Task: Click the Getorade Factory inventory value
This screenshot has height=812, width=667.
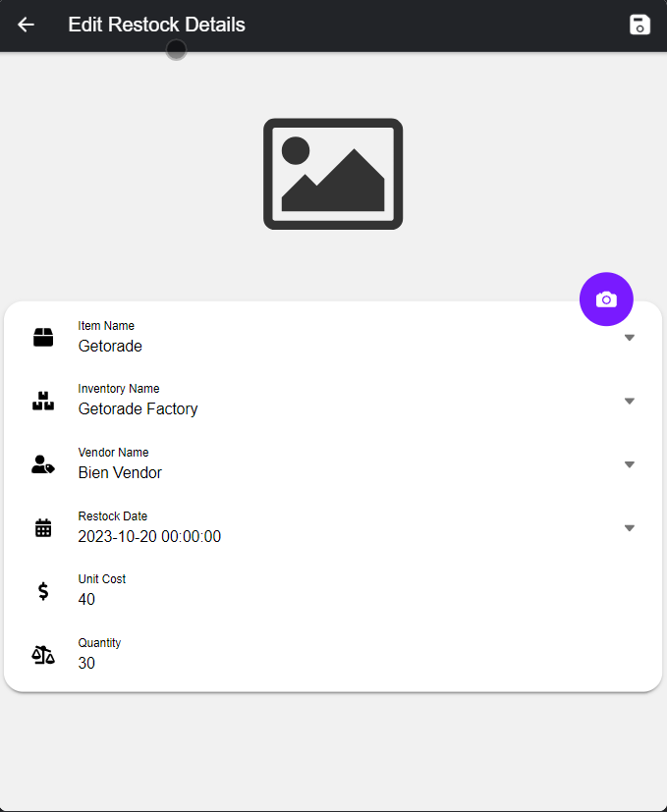Action: 138,409
